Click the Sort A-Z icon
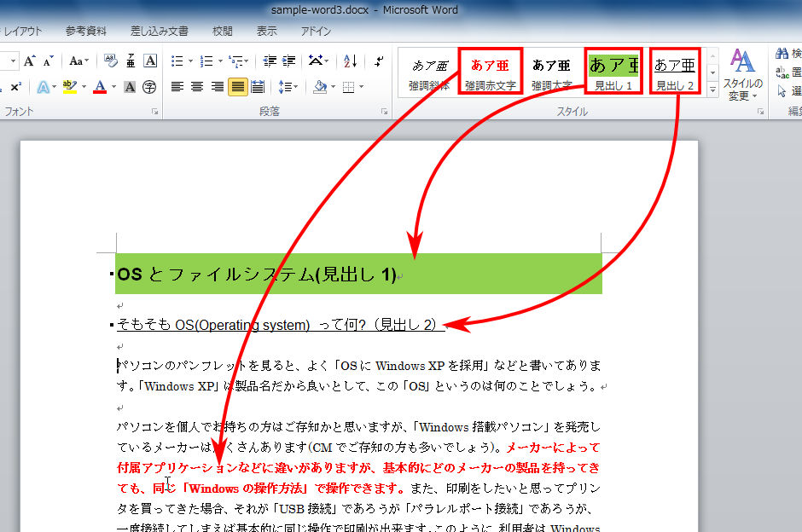Viewport: 802px width, 532px height. coord(351,61)
